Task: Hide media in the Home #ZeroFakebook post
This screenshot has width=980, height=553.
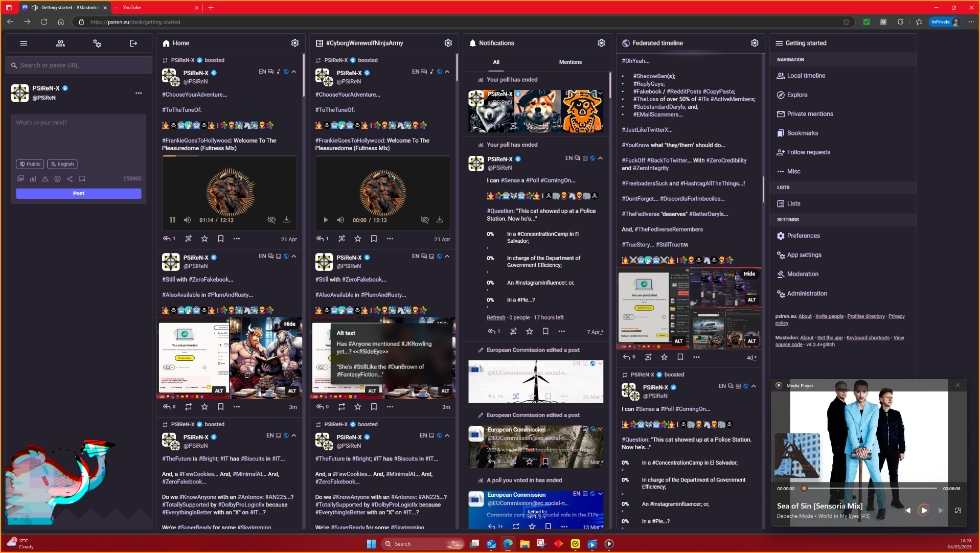Action: click(290, 324)
